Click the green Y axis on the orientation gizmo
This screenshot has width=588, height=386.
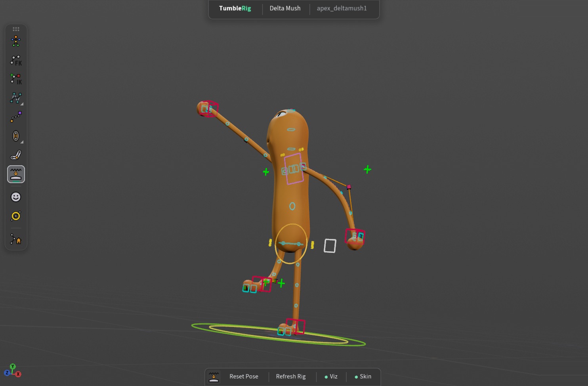tap(13, 367)
